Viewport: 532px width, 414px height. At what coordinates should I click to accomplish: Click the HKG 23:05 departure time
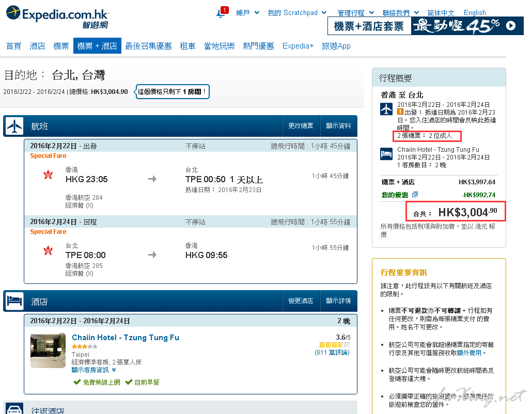87,179
